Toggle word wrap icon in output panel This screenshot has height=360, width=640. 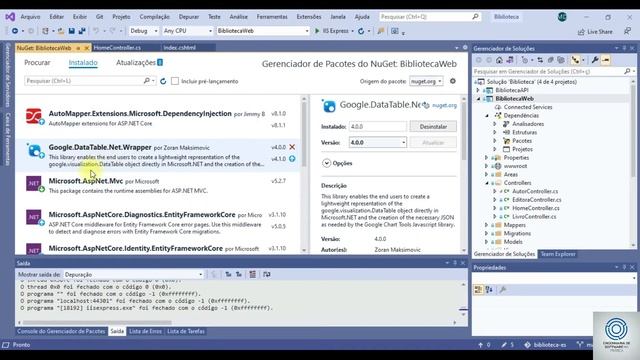(x=267, y=274)
